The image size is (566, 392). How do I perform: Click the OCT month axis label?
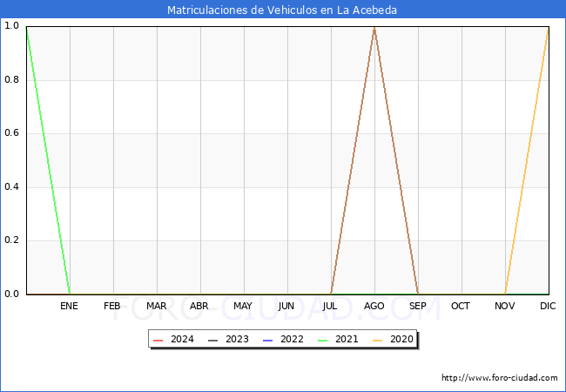tap(461, 306)
